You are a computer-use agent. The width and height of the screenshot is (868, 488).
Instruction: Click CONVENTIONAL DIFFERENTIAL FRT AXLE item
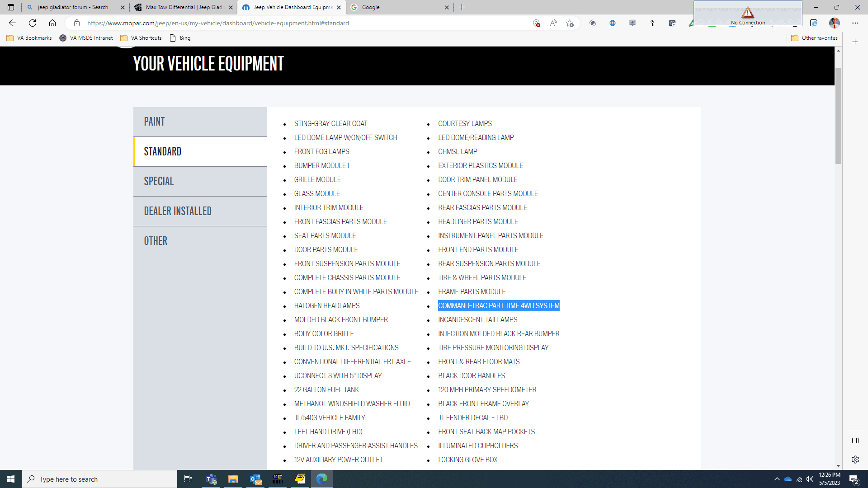pos(353,362)
